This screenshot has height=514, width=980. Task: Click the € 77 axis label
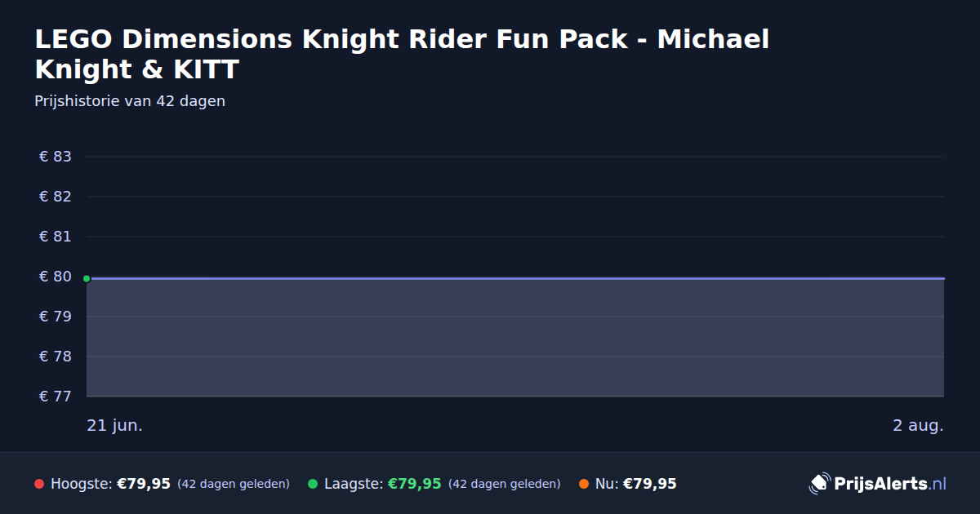[x=56, y=397]
